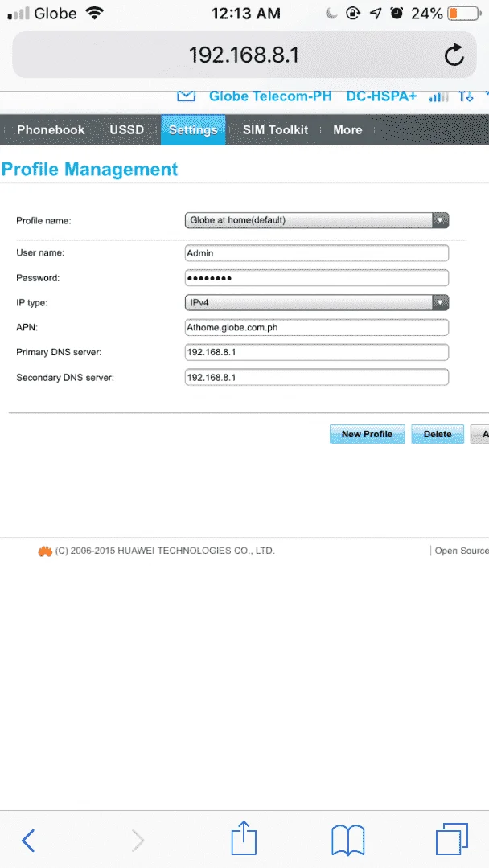
Task: Tap the Wi-Fi icon in status bar
Action: click(95, 14)
